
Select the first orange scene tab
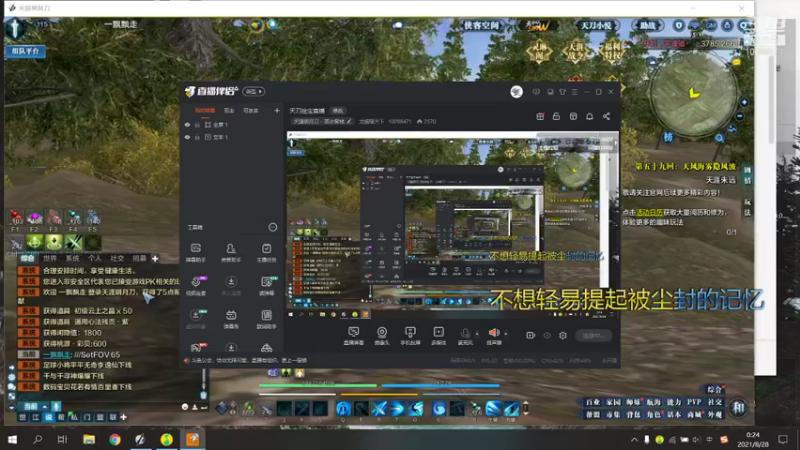205,111
